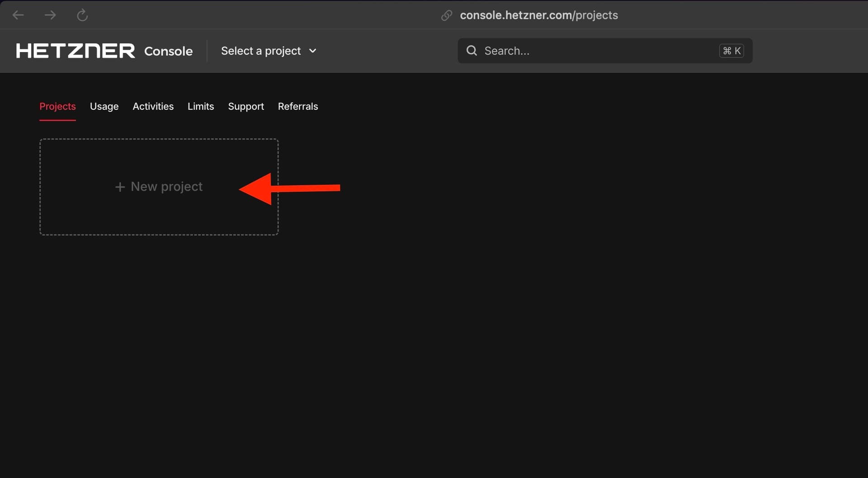Go to the Support tab
The height and width of the screenshot is (478, 868).
pos(246,106)
